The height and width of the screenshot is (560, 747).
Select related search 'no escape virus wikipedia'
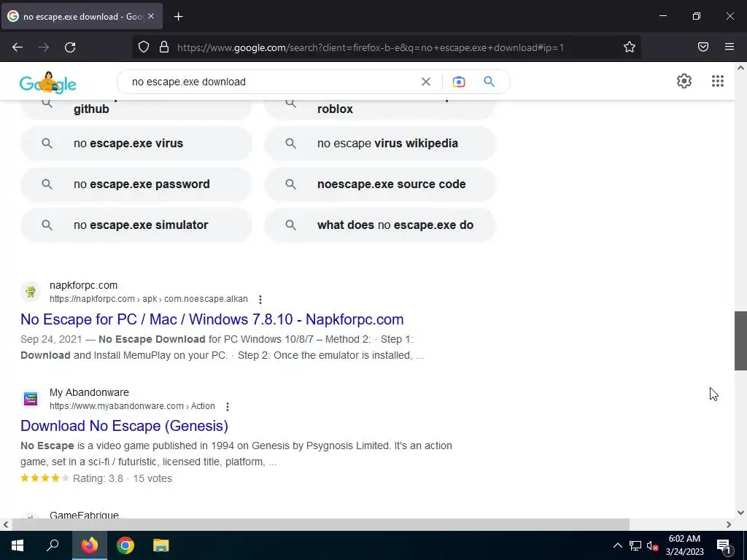click(x=380, y=144)
